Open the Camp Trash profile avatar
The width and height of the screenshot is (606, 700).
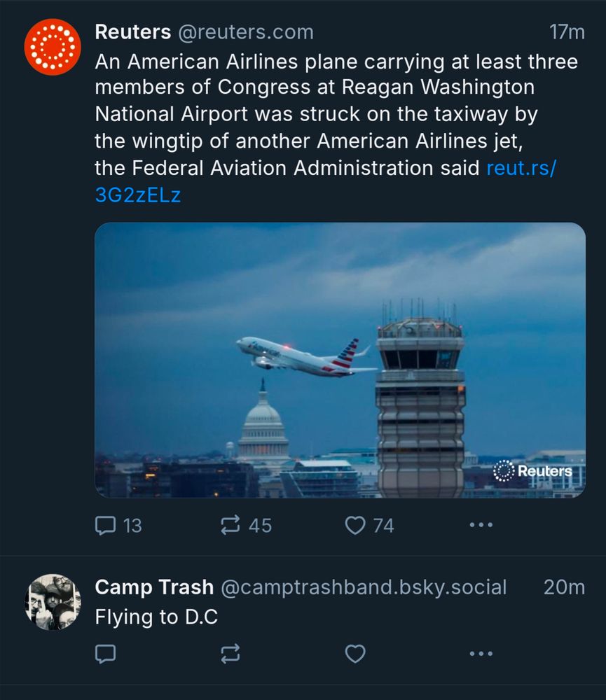[x=53, y=602]
